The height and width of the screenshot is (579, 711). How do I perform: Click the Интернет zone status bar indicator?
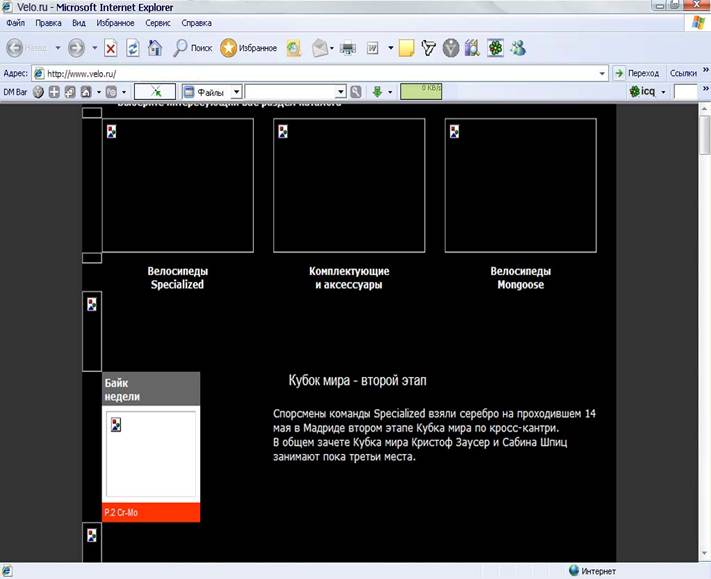click(x=592, y=571)
